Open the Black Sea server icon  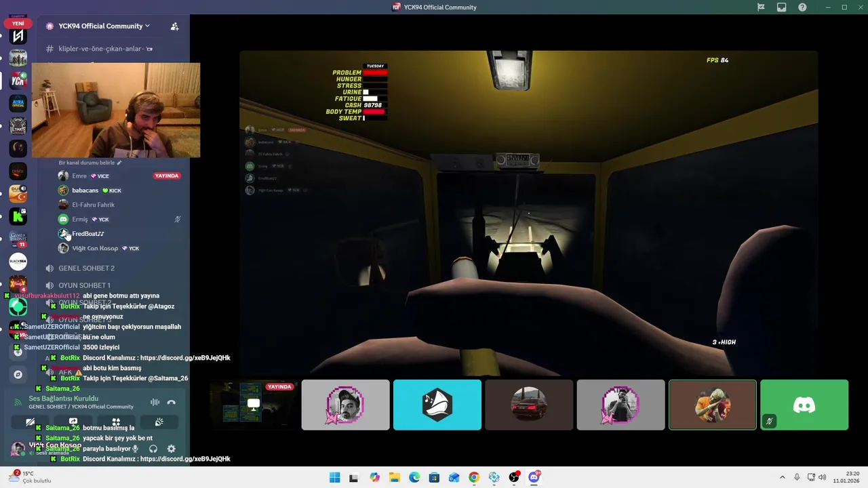click(x=18, y=262)
